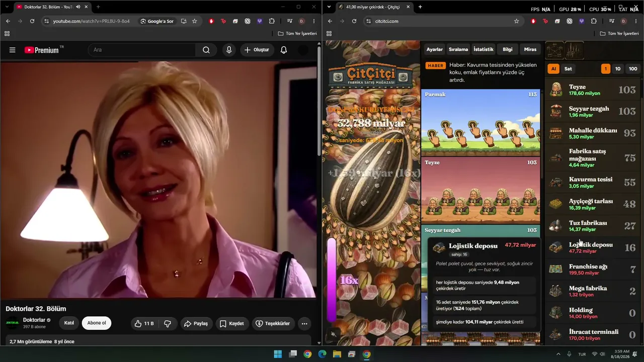Open Microsoft Edge from the taskbar

323,354
